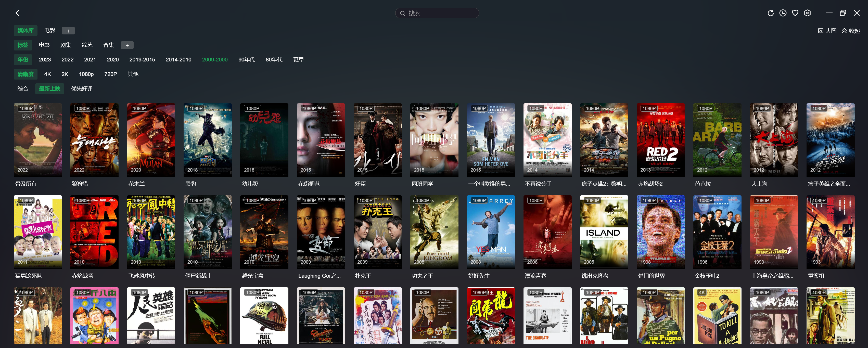This screenshot has height=348, width=868.
Task: Filter resolution by 1080p
Action: [86, 74]
